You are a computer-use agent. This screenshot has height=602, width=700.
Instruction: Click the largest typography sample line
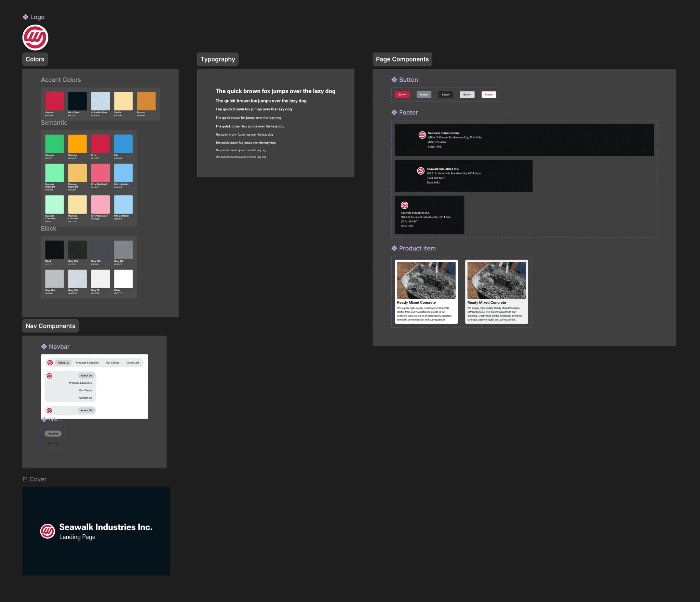point(275,91)
